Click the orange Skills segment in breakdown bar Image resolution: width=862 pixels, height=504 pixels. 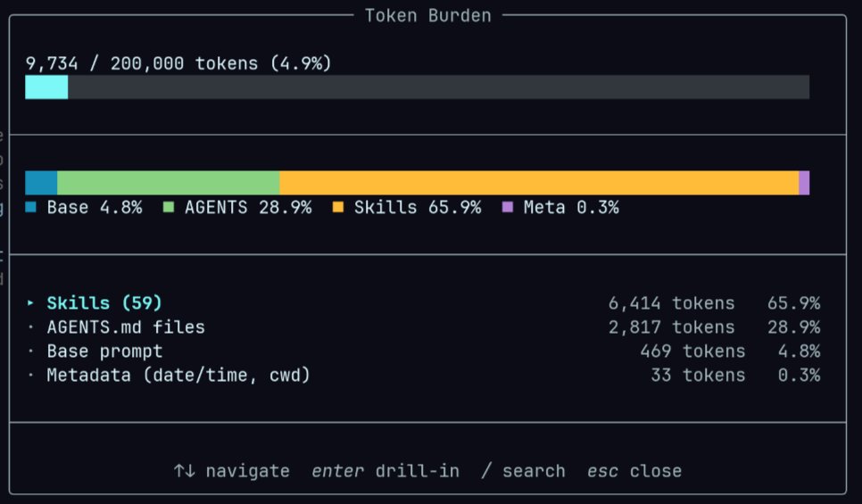(x=539, y=183)
